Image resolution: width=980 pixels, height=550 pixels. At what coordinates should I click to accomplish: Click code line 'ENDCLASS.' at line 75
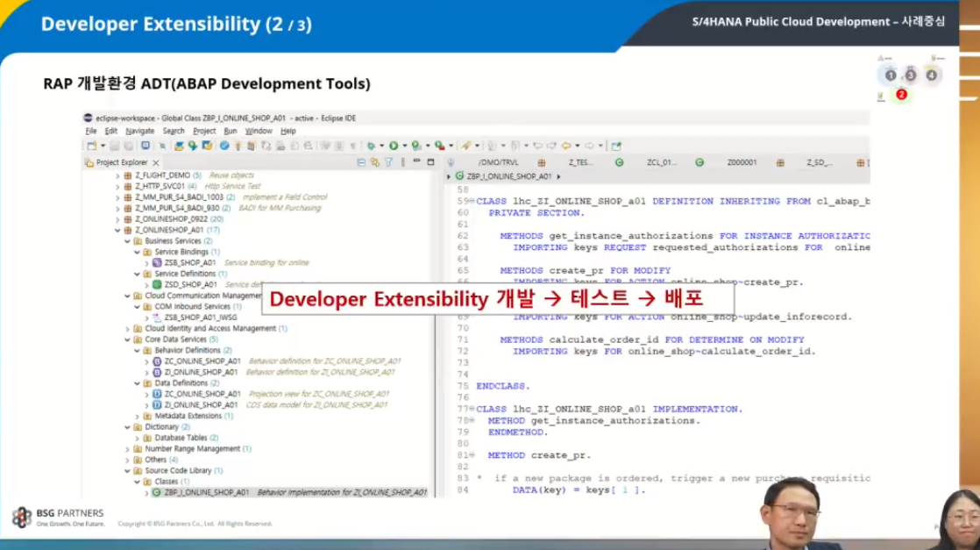click(502, 386)
